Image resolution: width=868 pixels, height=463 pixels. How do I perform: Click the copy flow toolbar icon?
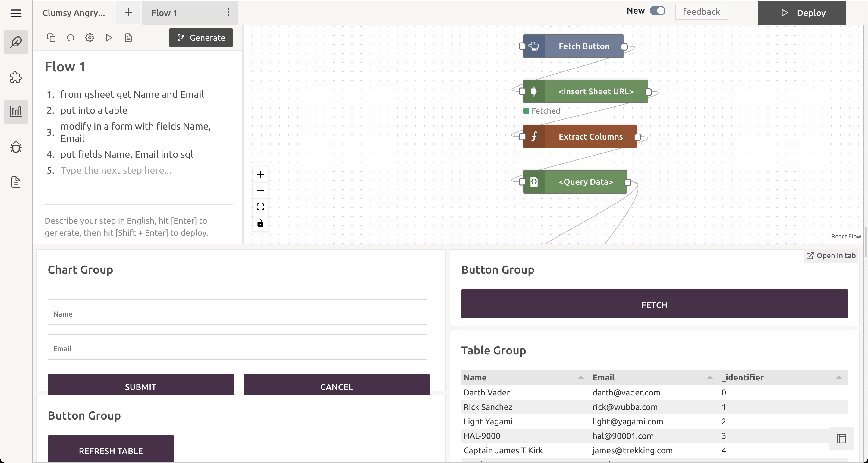click(x=51, y=38)
